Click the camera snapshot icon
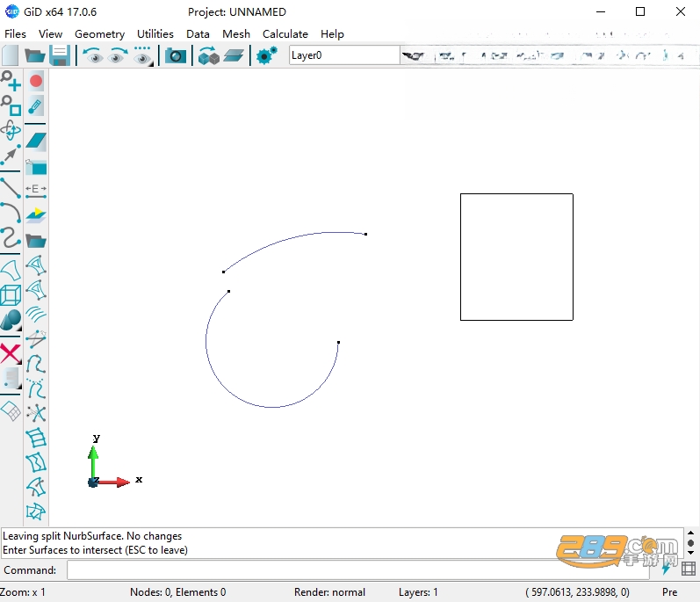700x602 pixels. [x=176, y=56]
